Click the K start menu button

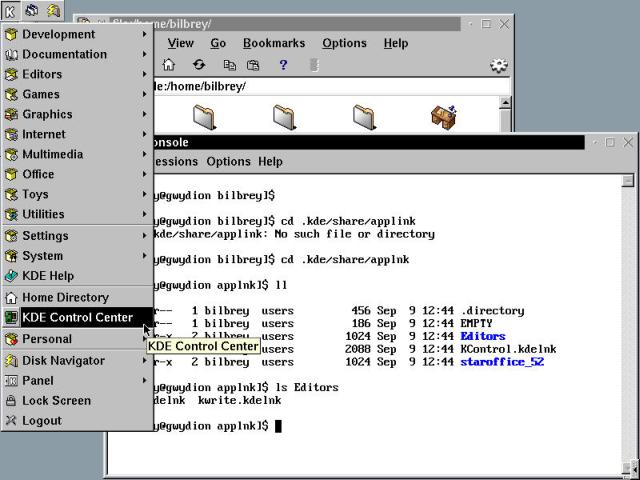click(x=9, y=10)
